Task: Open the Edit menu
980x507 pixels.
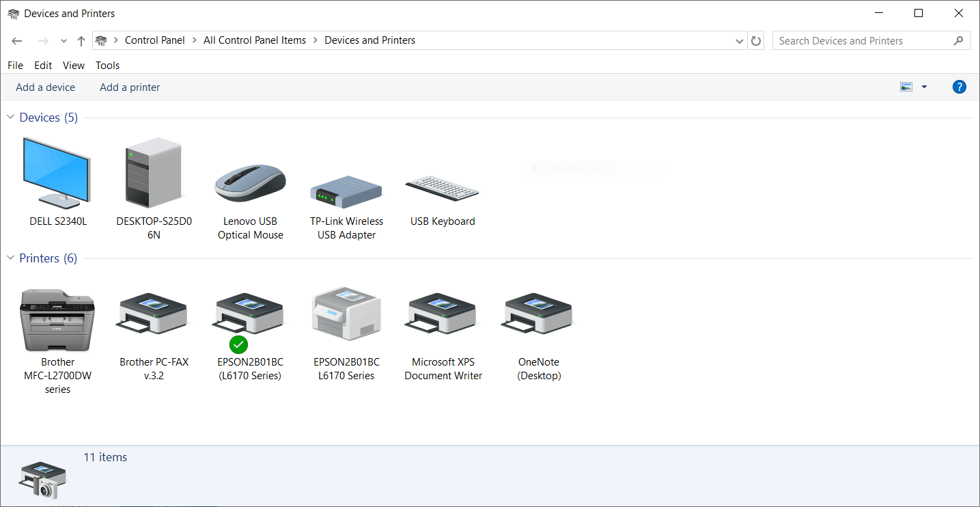Action: pyautogui.click(x=43, y=66)
